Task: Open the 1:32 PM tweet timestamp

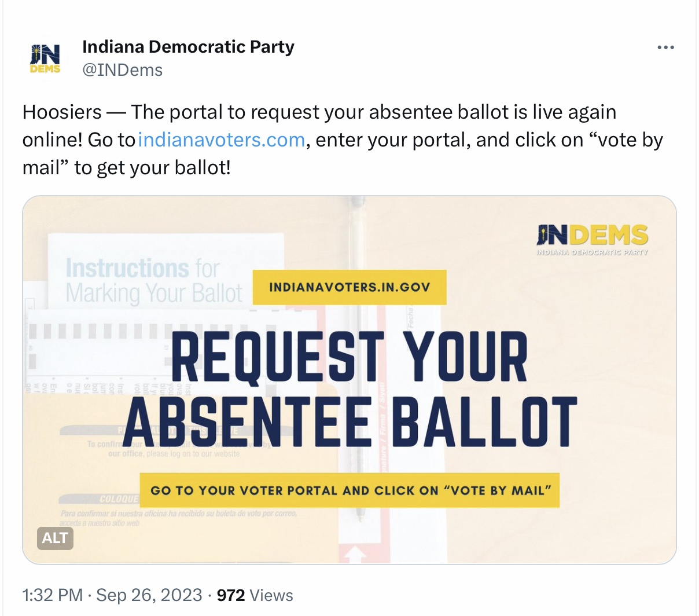Action: (53, 595)
